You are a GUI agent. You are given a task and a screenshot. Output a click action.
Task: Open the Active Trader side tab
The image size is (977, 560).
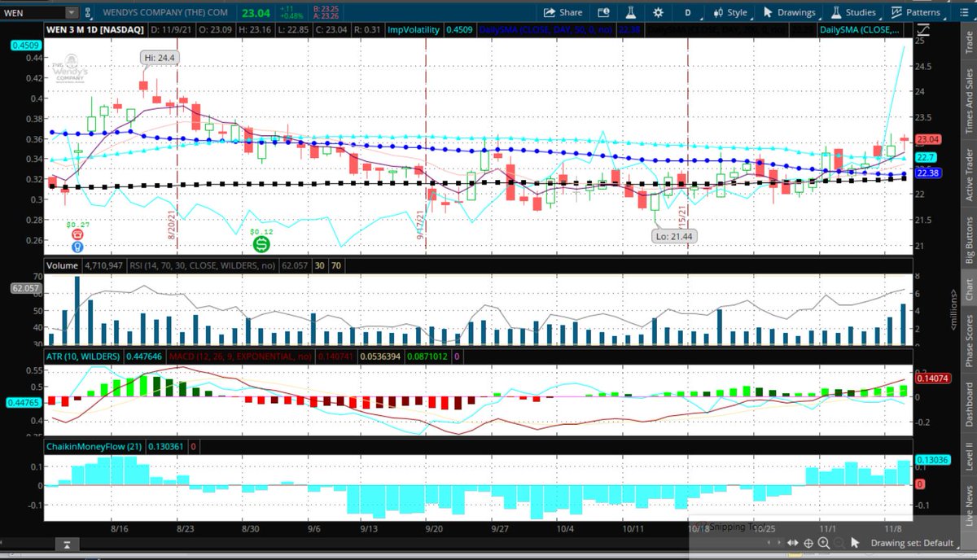pyautogui.click(x=969, y=174)
